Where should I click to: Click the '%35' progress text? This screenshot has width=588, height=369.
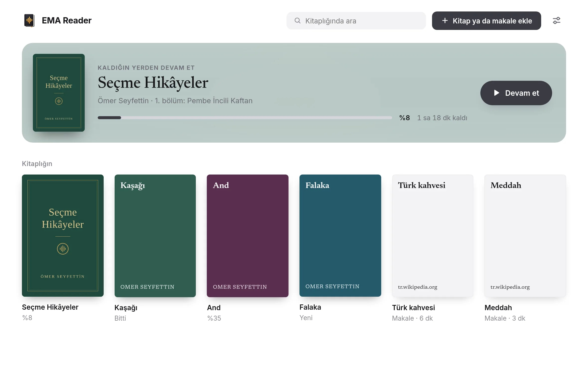tap(214, 318)
